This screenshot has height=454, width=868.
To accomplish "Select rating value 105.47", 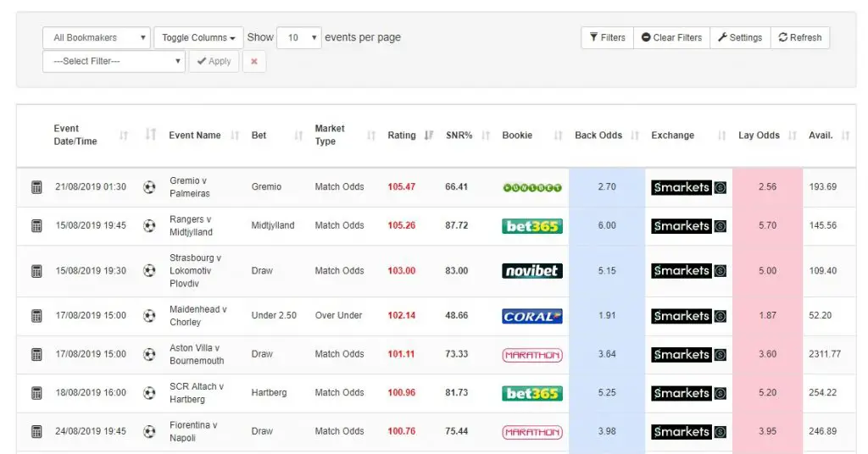I will click(401, 187).
